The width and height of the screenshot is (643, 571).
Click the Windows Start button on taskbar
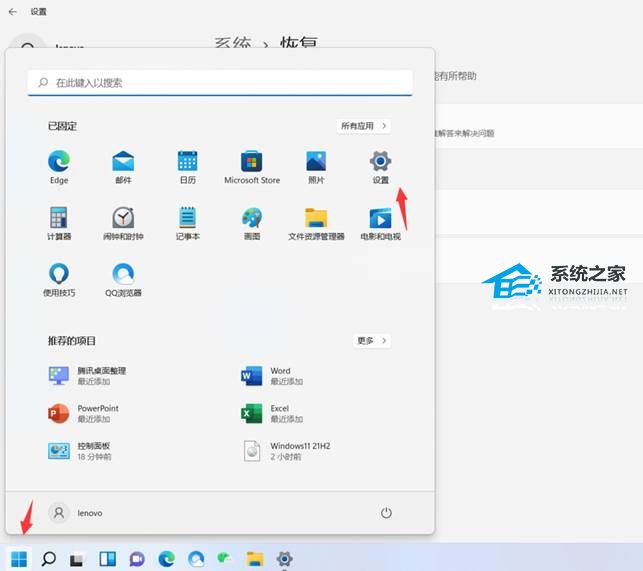[x=18, y=559]
